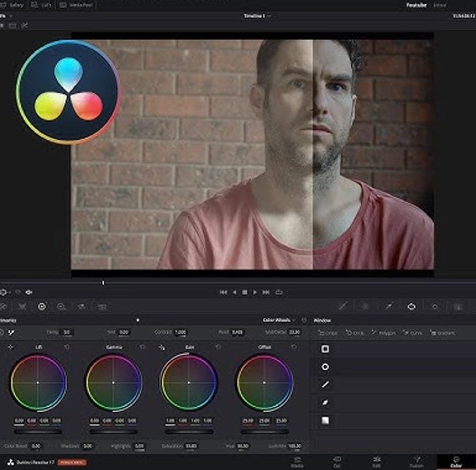
Task: Toggle the Media Pool panel
Action: pyautogui.click(x=76, y=5)
